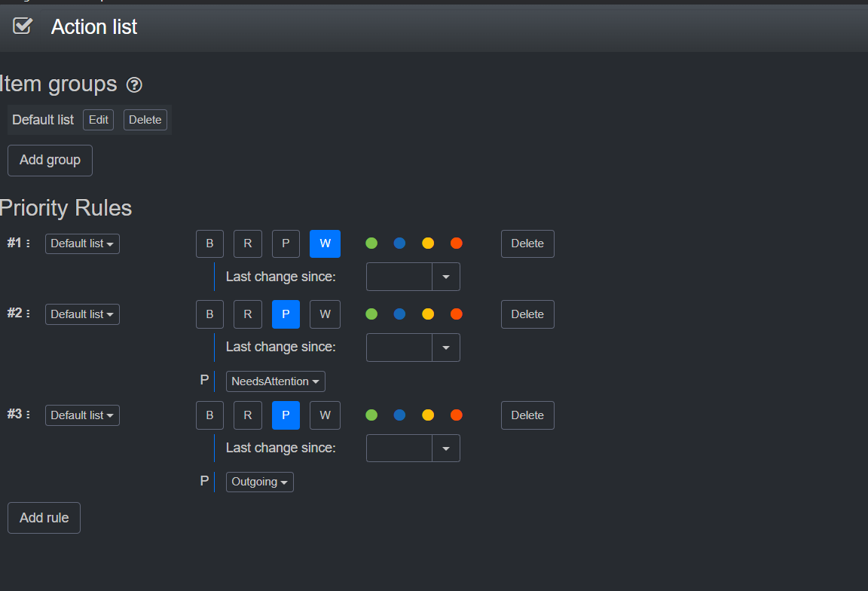Click Edit for the Default list group
868x591 pixels.
[98, 120]
